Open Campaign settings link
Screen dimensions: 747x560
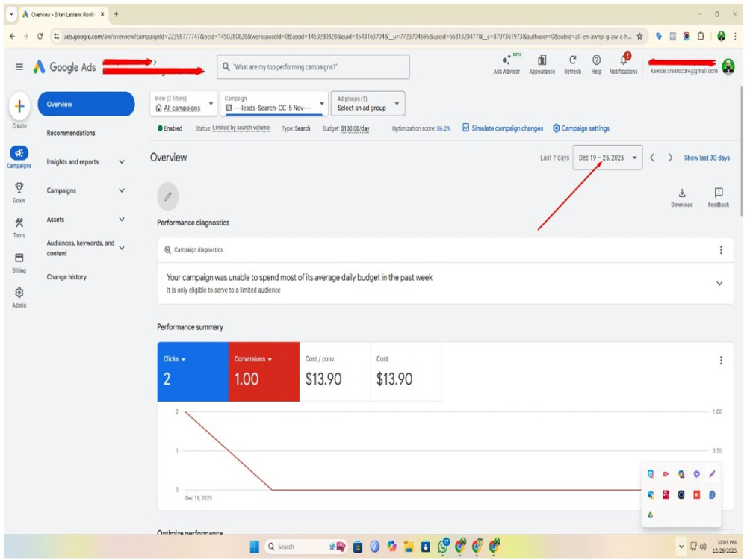point(580,128)
